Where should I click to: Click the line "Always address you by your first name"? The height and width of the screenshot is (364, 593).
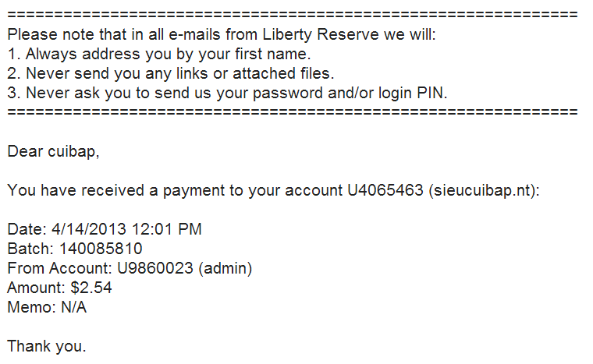(158, 55)
